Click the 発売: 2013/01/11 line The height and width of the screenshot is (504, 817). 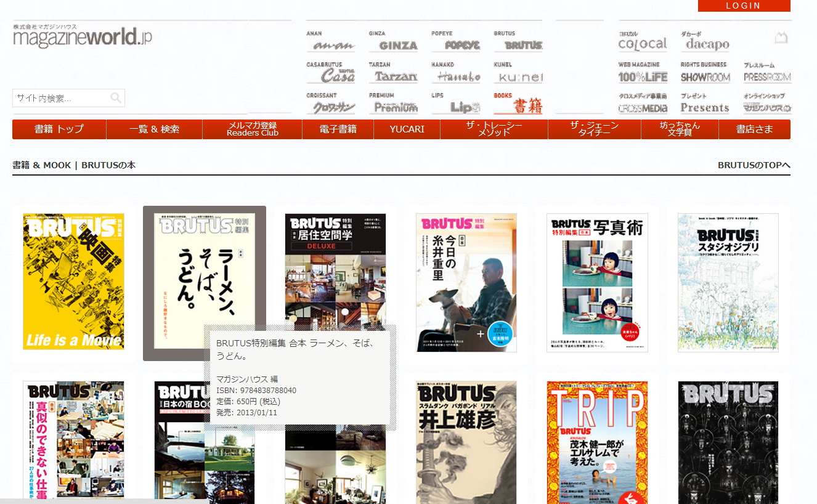246,413
